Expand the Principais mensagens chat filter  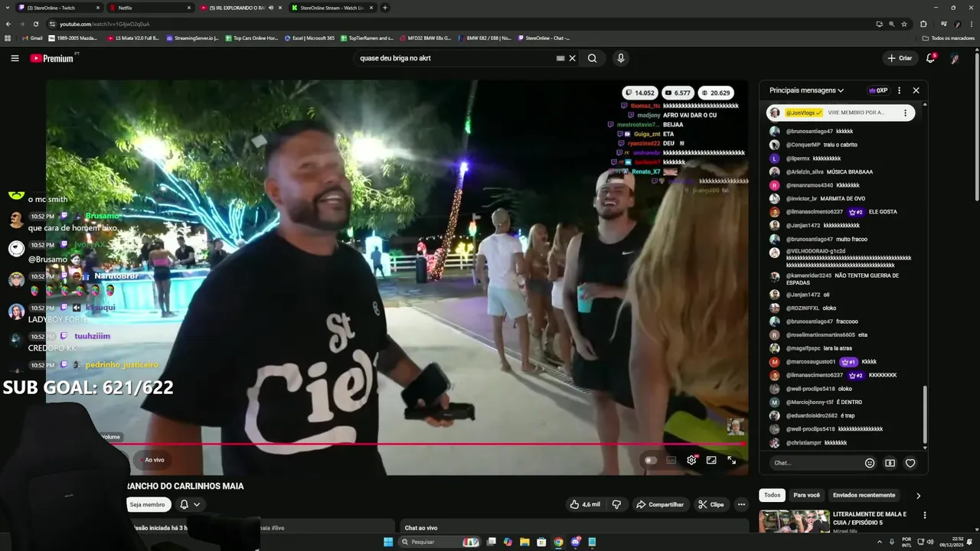pos(807,90)
